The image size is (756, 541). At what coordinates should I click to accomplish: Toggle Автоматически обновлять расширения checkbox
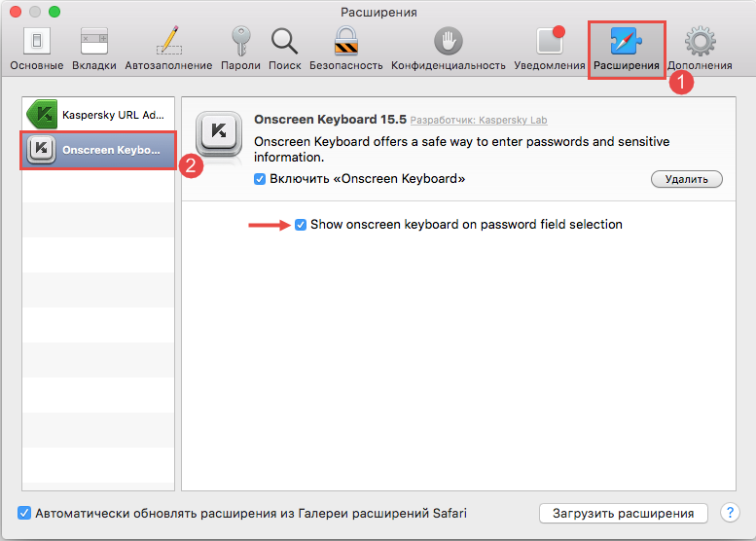tap(24, 513)
